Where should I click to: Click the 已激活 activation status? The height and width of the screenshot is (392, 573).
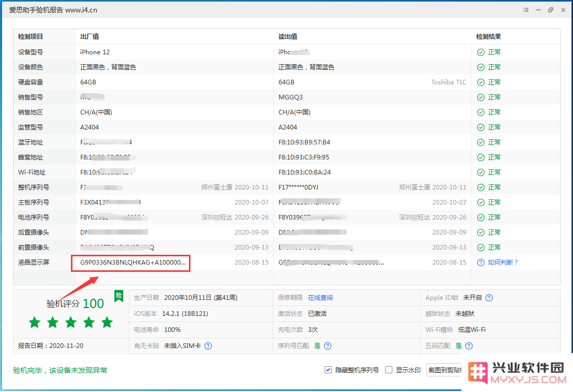pyautogui.click(x=317, y=314)
